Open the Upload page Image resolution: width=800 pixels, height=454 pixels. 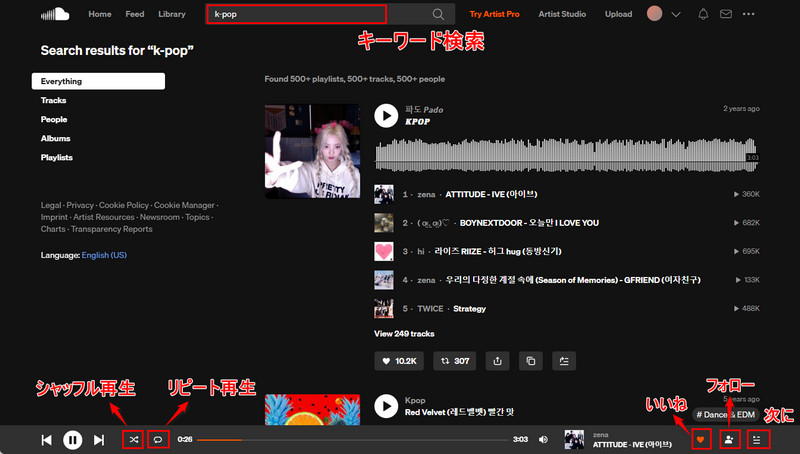618,14
